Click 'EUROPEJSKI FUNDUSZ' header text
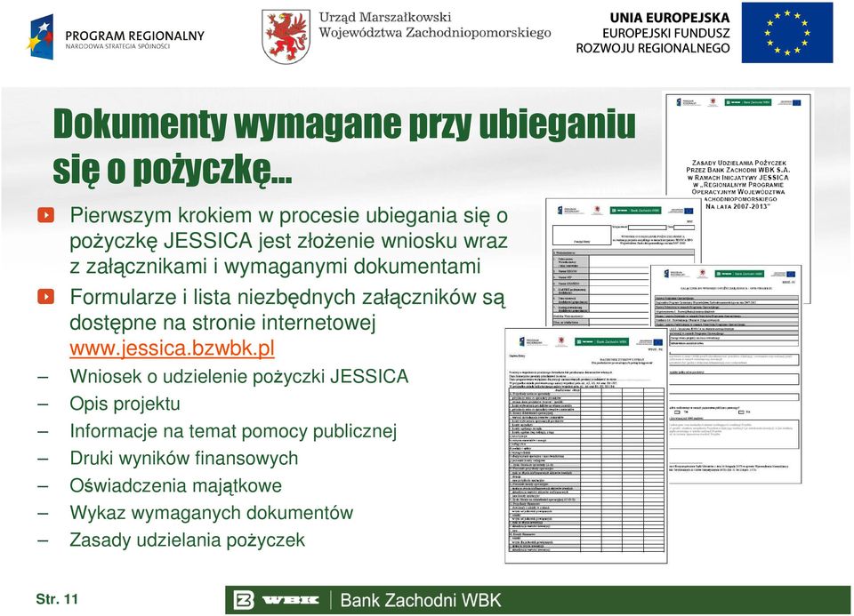The width and height of the screenshot is (854, 616). pos(665,33)
